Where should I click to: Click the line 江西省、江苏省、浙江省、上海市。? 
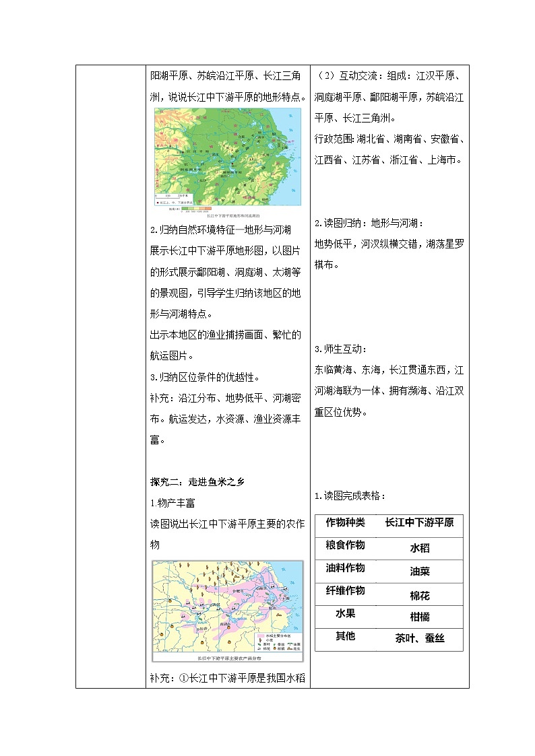click(389, 160)
